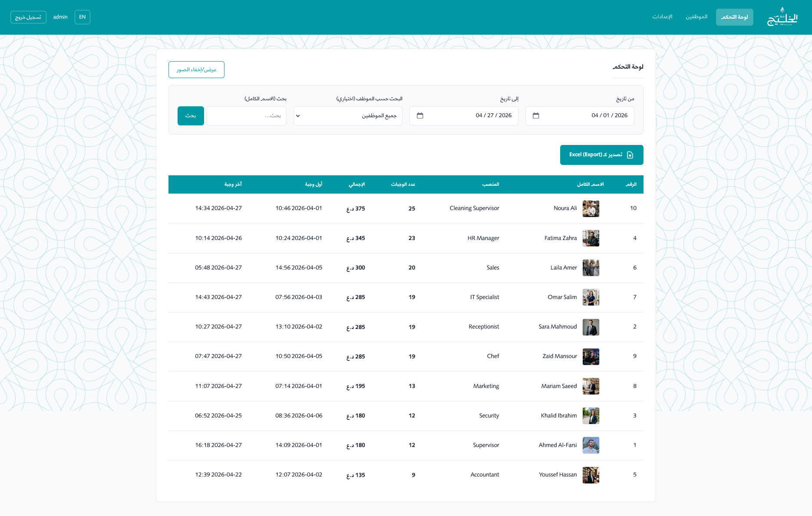
Task: Open the start date calendar picker icon
Action: pyautogui.click(x=536, y=115)
